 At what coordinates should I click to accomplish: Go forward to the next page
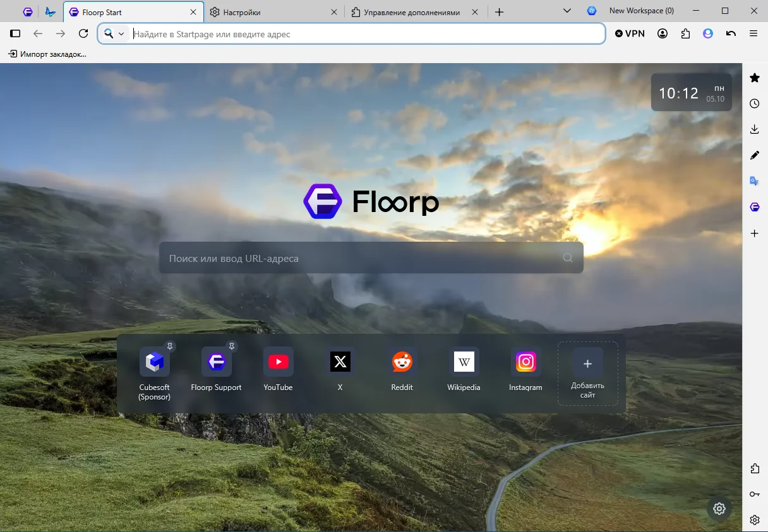(61, 33)
